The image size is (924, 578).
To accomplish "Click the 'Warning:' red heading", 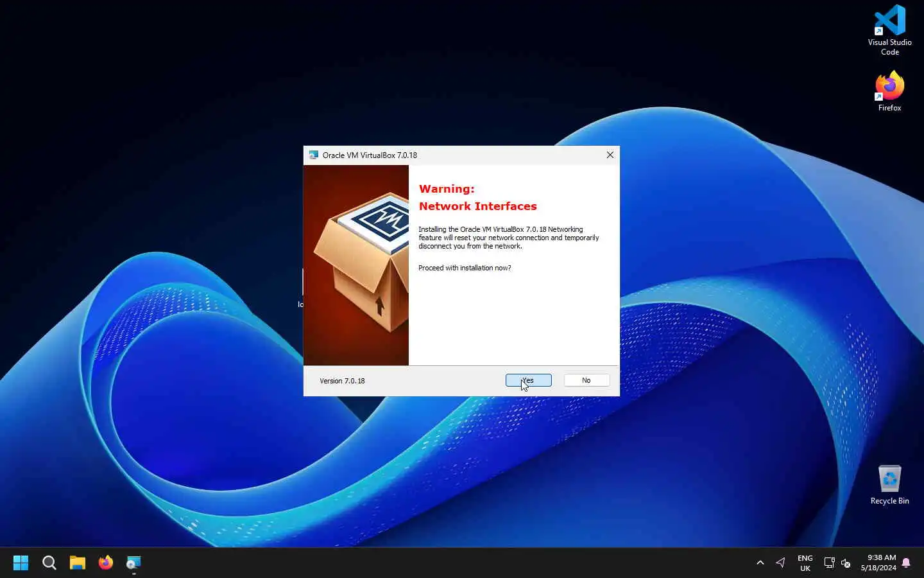I will [x=447, y=189].
